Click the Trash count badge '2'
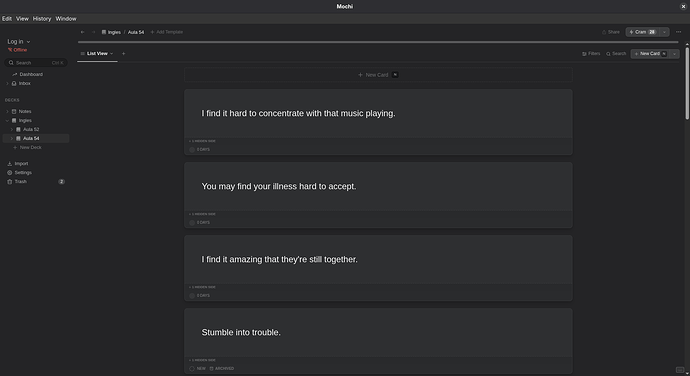Image resolution: width=690 pixels, height=376 pixels. pos(62,181)
